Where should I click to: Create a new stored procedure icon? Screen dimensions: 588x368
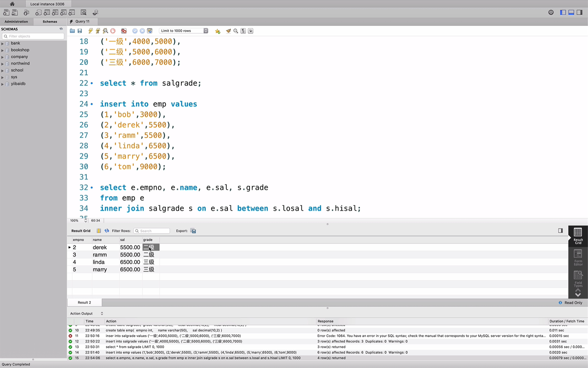63,12
